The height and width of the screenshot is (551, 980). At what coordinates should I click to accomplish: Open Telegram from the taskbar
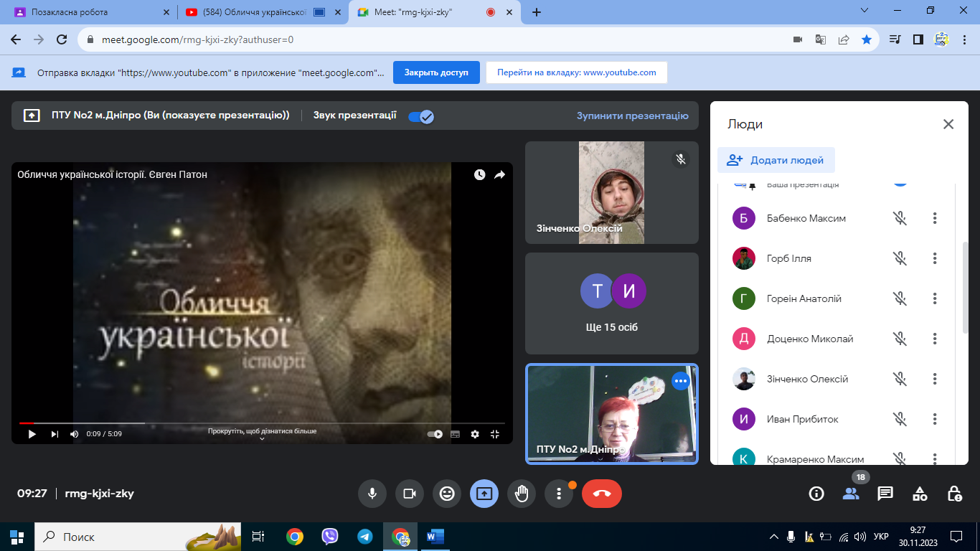click(365, 536)
